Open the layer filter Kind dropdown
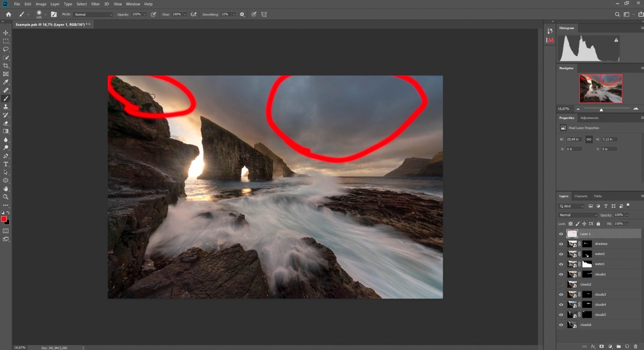The image size is (644, 350). point(571,206)
